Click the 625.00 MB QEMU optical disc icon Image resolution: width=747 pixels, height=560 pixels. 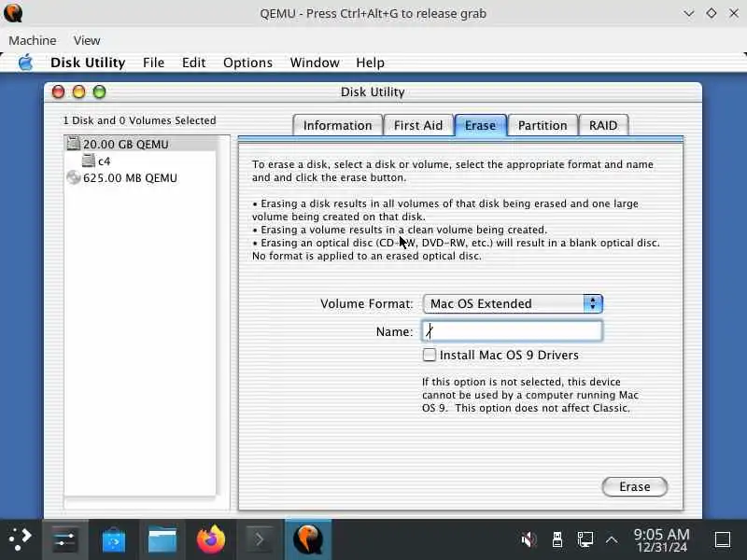click(x=74, y=177)
